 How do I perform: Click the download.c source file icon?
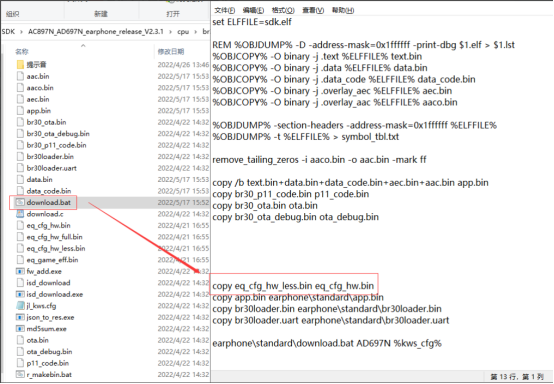pyautogui.click(x=20, y=214)
